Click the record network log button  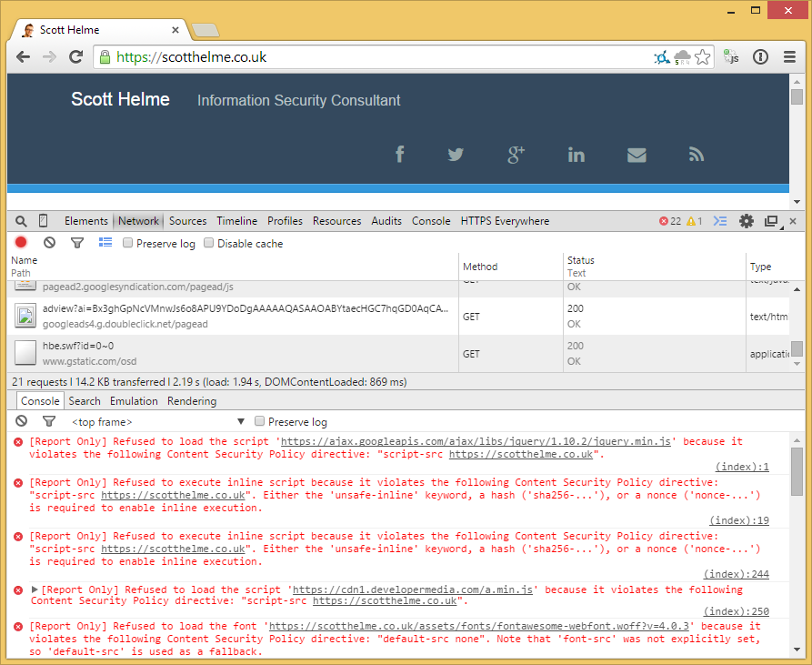[21, 243]
